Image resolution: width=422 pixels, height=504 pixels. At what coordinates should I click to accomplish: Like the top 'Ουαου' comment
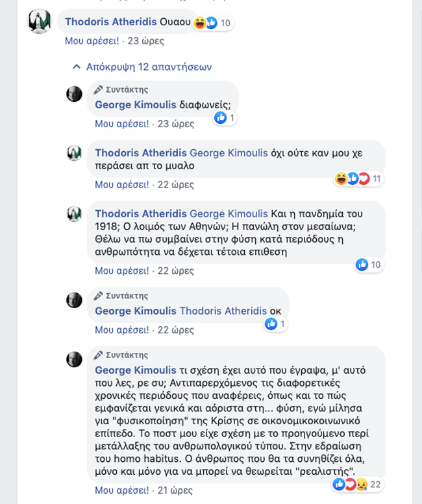point(92,41)
